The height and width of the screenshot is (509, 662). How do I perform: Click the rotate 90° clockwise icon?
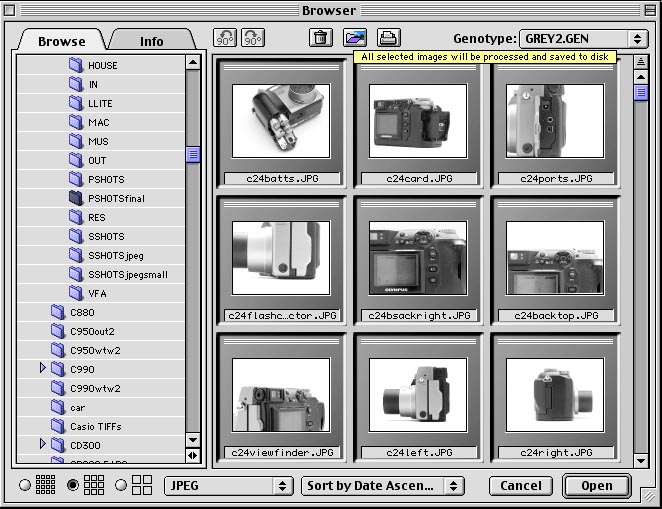point(253,38)
